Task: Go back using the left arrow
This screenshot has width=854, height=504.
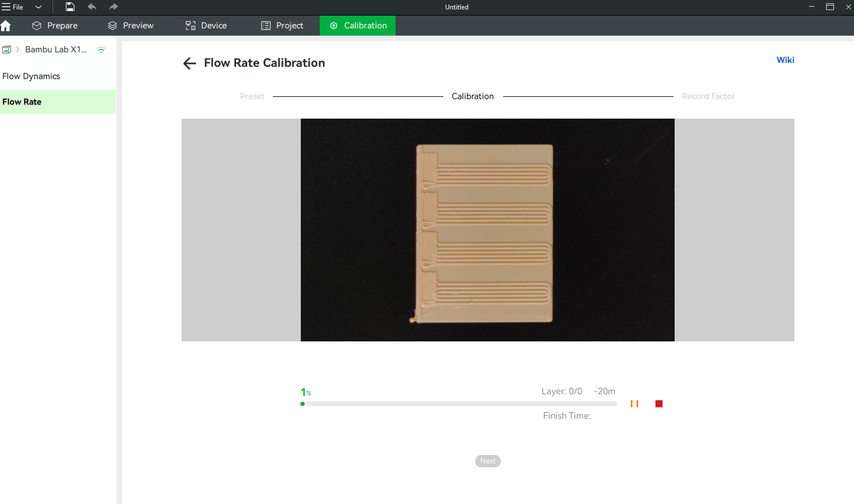Action: pos(189,63)
